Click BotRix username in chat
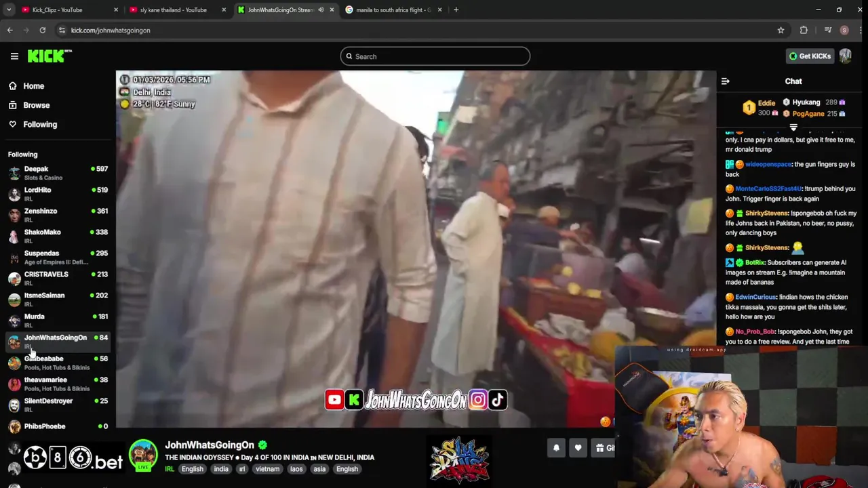868x488 pixels. [x=755, y=262]
